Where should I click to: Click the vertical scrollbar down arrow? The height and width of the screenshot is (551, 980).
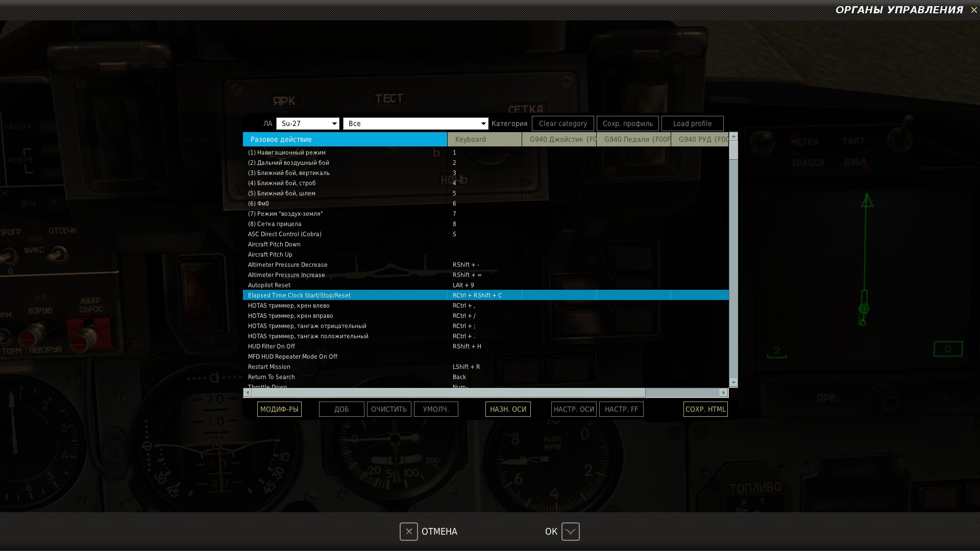(733, 383)
